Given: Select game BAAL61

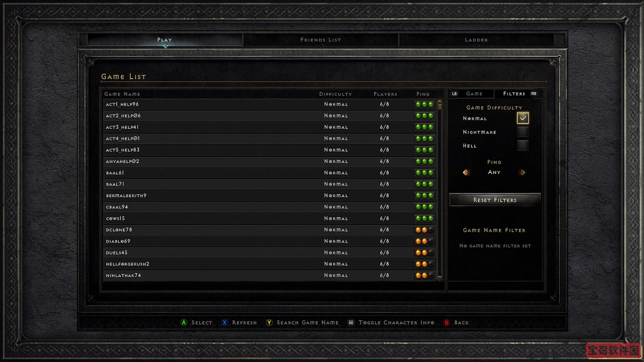Looking at the screenshot, I should [269, 173].
